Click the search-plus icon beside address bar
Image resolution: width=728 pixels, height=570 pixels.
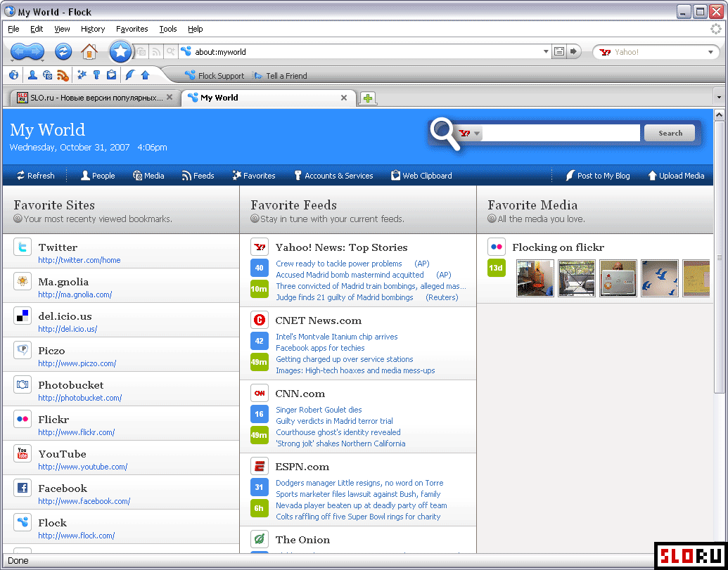tap(171, 52)
